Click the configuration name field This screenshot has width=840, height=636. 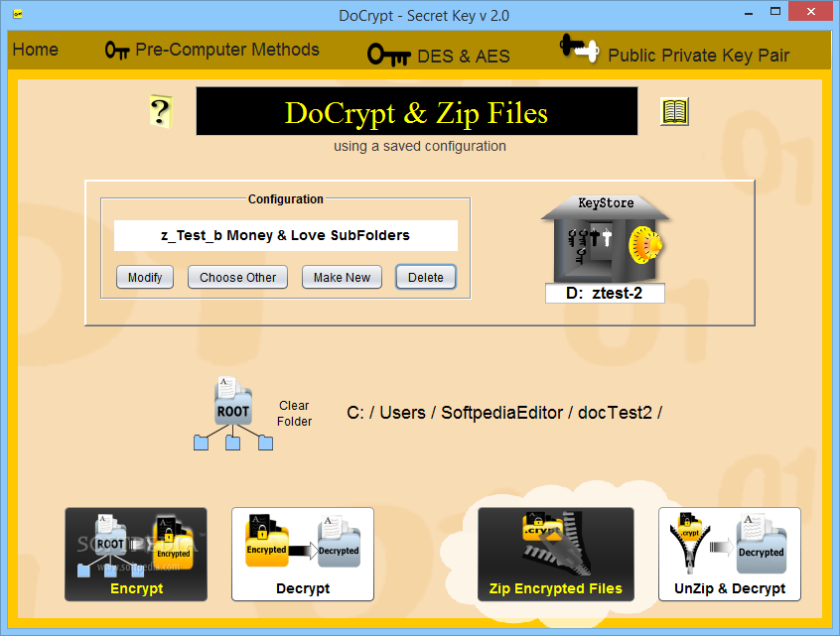[x=286, y=235]
